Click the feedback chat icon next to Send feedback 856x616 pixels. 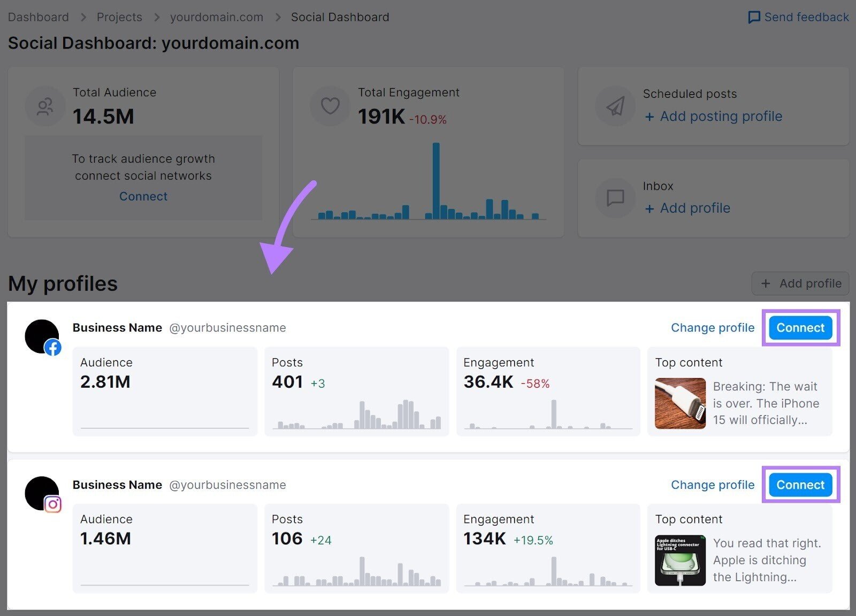tap(754, 17)
